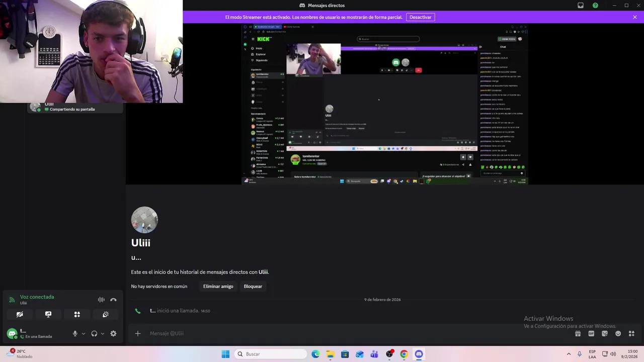Click 'Eliminar amigo' button
Image resolution: width=644 pixels, height=362 pixels.
pyautogui.click(x=218, y=286)
